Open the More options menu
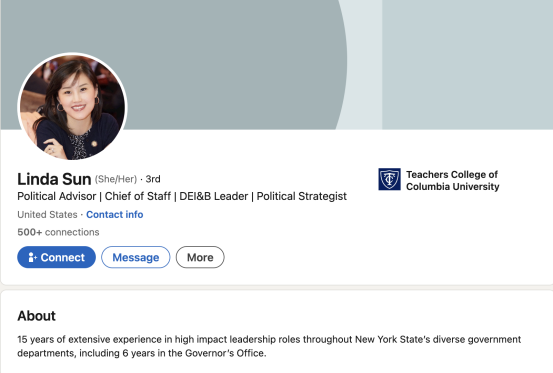 click(200, 257)
